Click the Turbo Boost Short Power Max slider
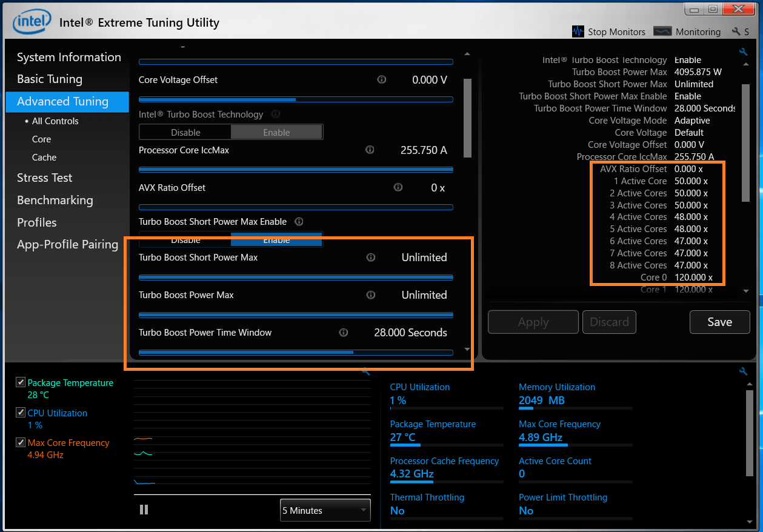 click(296, 278)
